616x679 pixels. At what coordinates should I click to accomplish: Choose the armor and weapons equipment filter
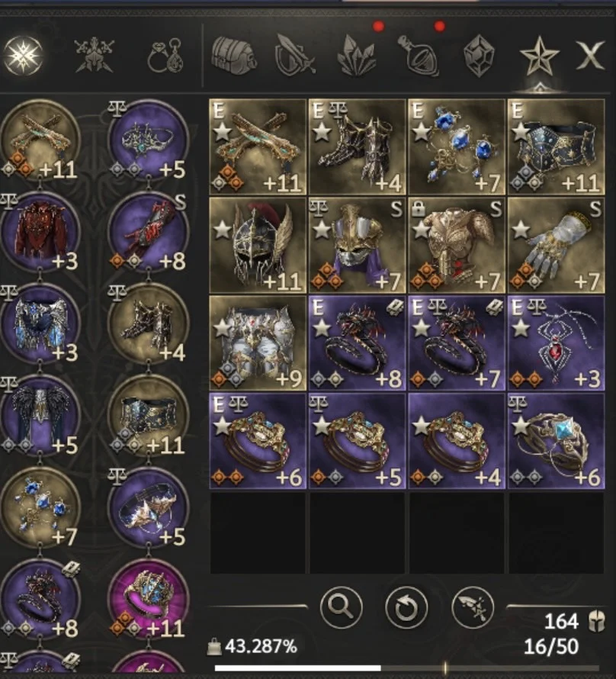point(95,56)
